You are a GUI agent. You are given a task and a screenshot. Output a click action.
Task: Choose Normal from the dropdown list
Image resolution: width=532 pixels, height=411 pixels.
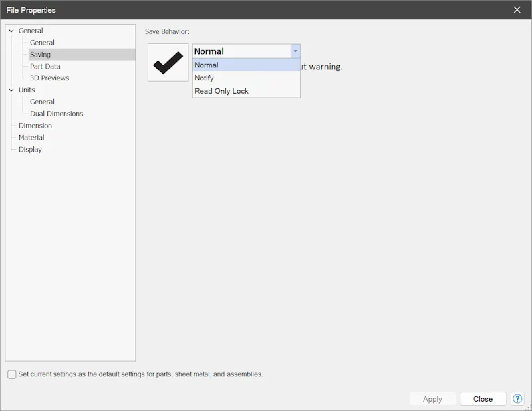pyautogui.click(x=246, y=65)
